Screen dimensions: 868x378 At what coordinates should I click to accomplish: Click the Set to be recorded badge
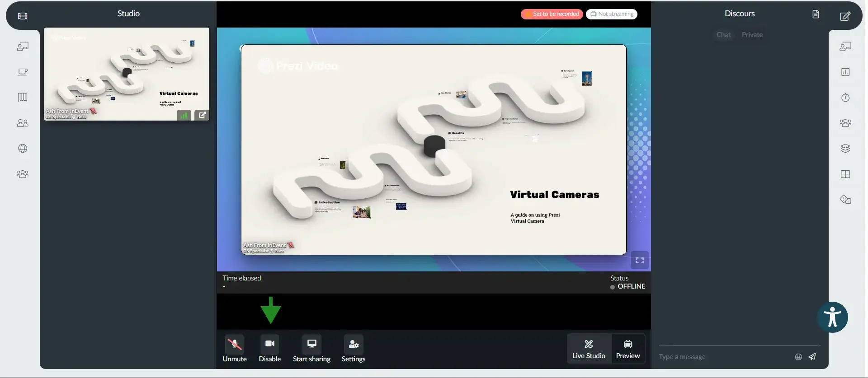552,14
